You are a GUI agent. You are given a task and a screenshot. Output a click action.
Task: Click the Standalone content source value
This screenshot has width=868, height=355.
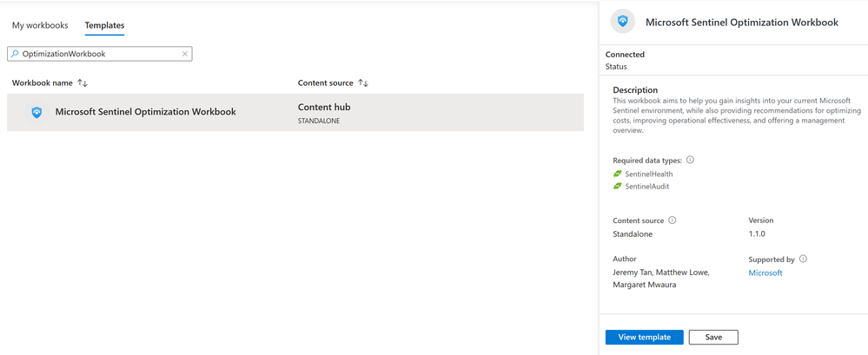(x=633, y=233)
